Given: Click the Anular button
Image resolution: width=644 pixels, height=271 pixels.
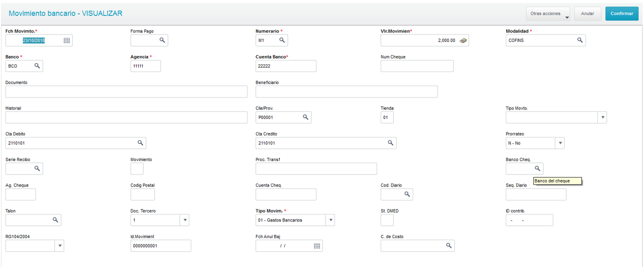Looking at the screenshot, I should (x=588, y=13).
